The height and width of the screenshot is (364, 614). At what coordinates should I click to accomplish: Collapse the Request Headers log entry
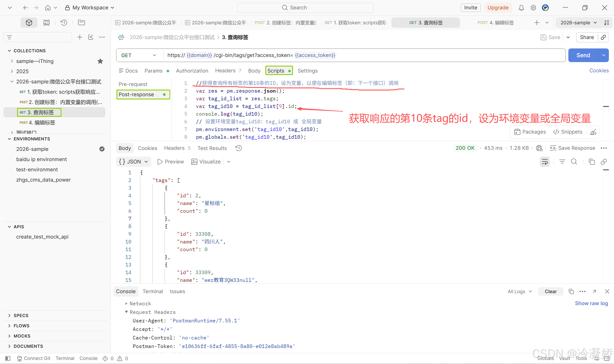(126, 312)
